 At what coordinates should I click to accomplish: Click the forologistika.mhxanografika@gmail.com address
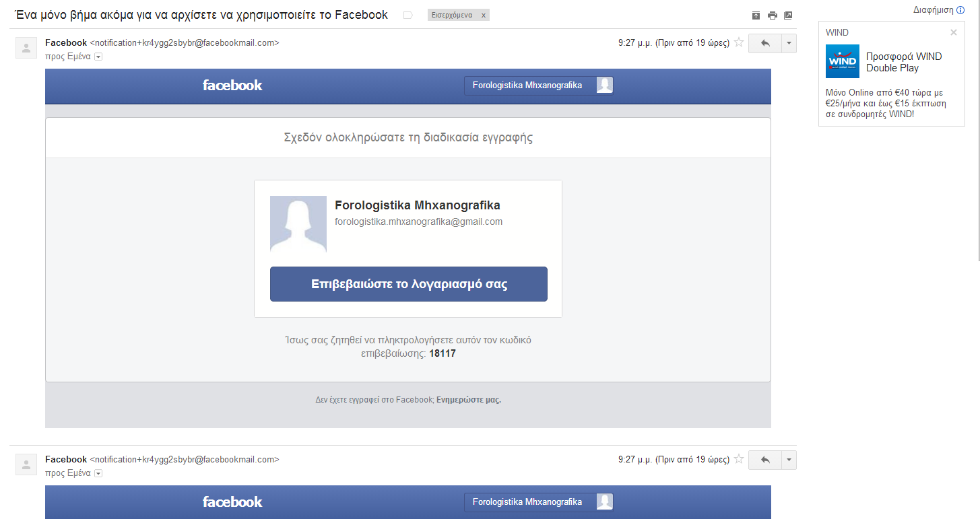click(418, 221)
